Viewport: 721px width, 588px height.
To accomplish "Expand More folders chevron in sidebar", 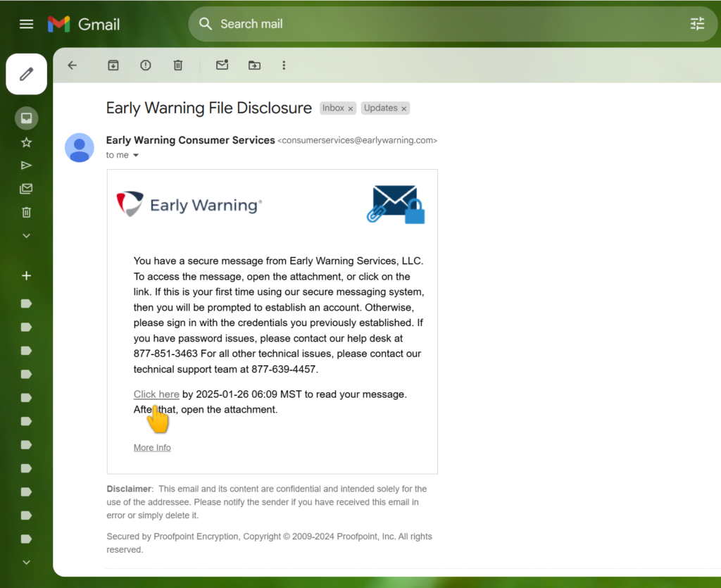I will 26,236.
